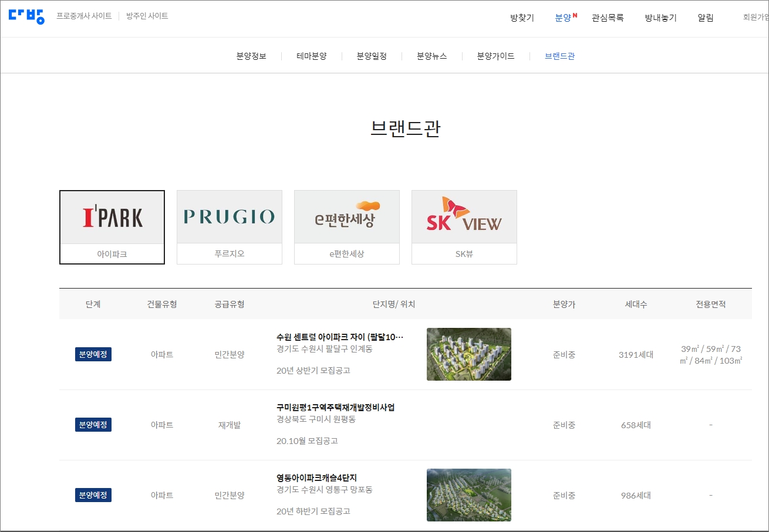The width and height of the screenshot is (769, 532).
Task: Switch to the 분양정보 tab
Action: tap(251, 56)
